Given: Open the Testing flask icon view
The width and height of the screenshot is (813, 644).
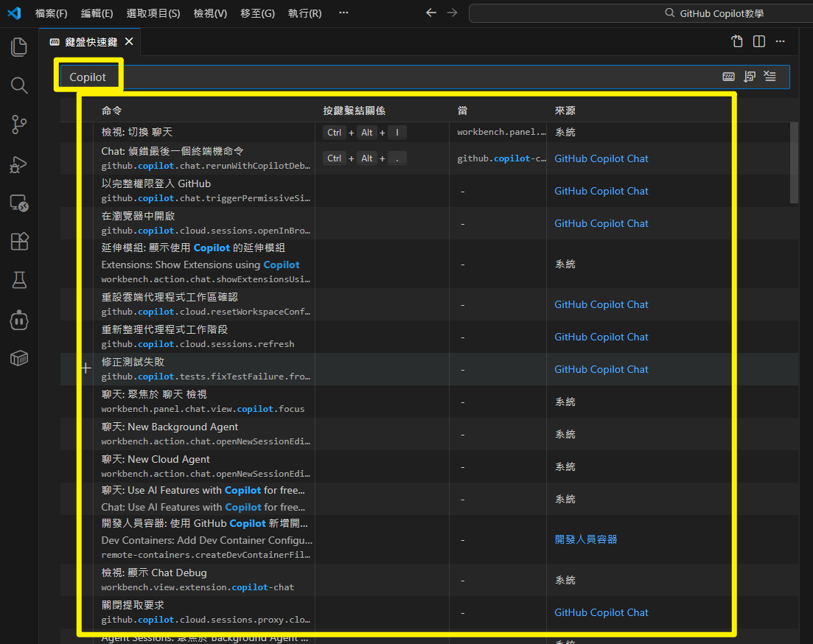Looking at the screenshot, I should (19, 280).
